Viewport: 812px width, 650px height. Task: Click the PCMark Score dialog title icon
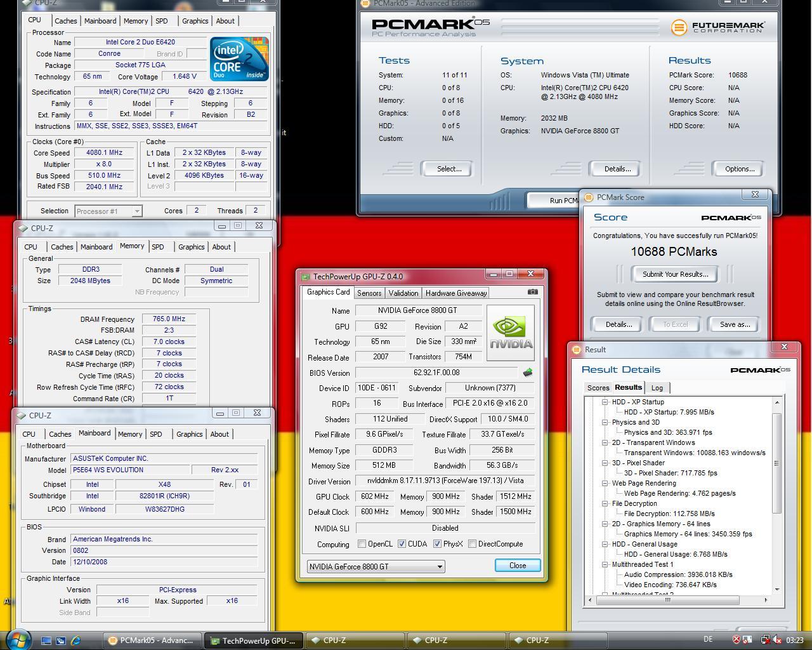coord(589,197)
